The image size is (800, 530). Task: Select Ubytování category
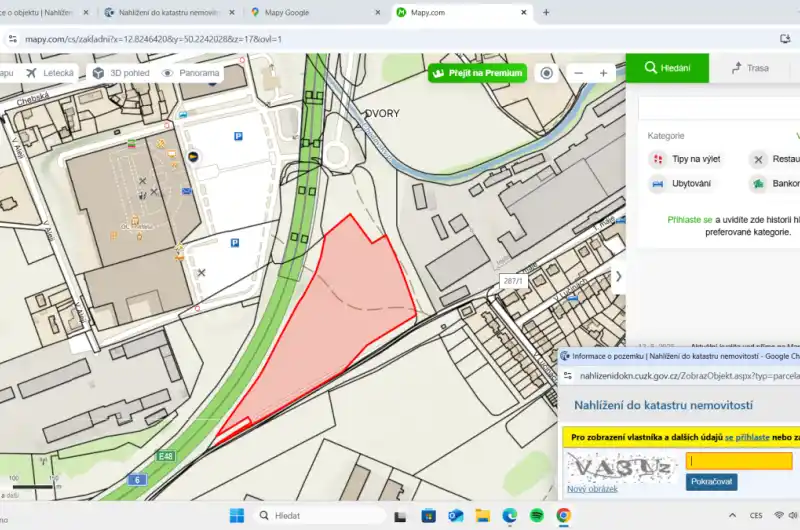click(680, 184)
